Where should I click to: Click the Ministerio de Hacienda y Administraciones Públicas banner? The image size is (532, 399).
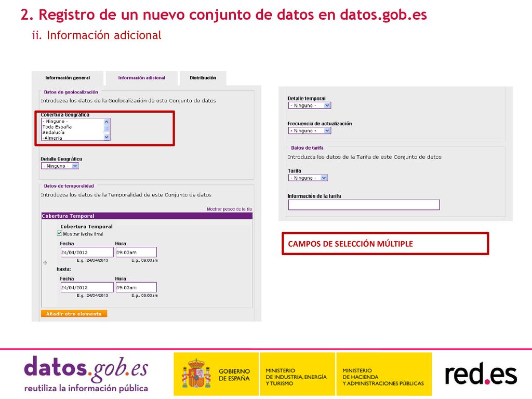[x=384, y=374]
